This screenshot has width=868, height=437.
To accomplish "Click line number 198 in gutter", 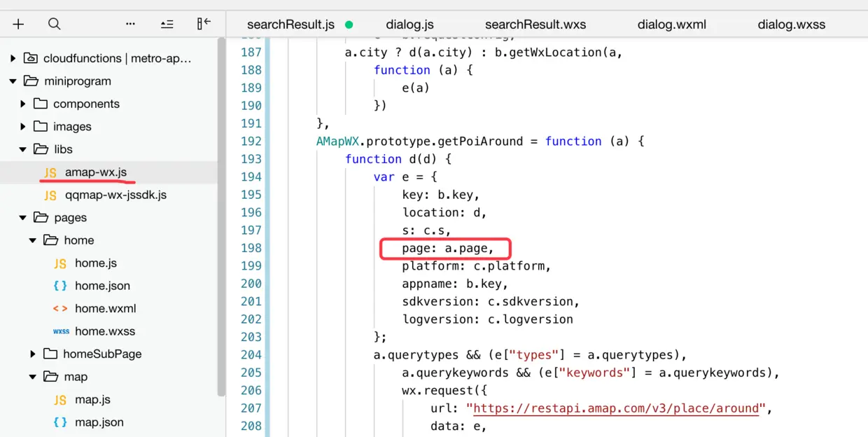I will (x=251, y=248).
